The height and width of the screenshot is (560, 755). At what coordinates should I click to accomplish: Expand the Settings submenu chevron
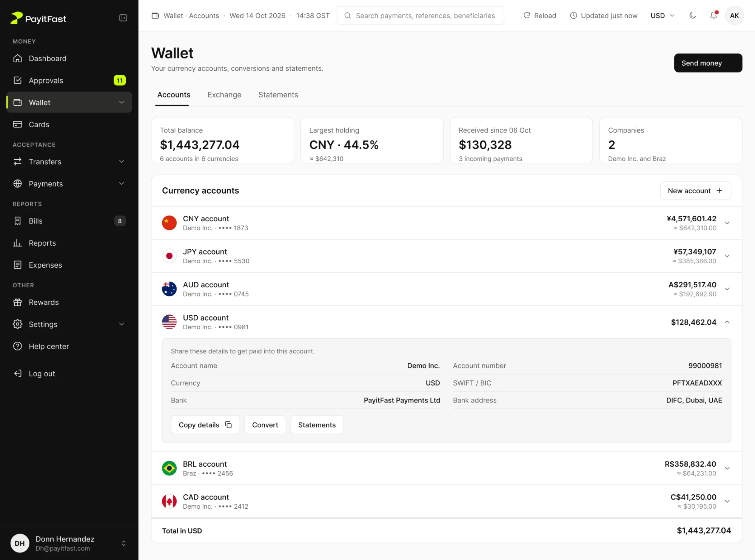[x=122, y=324]
